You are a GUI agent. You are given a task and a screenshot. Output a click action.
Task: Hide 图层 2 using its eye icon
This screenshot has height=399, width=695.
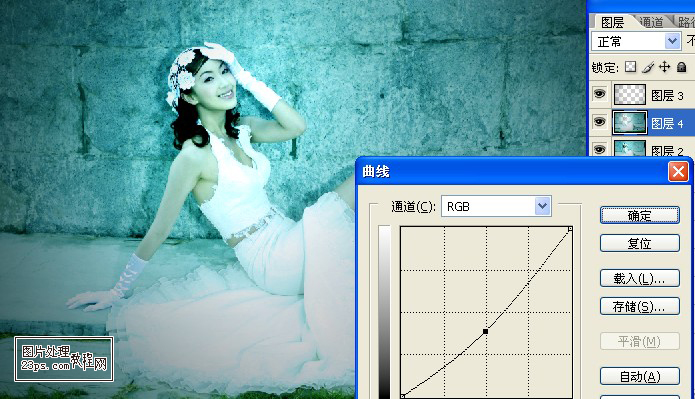click(x=599, y=149)
